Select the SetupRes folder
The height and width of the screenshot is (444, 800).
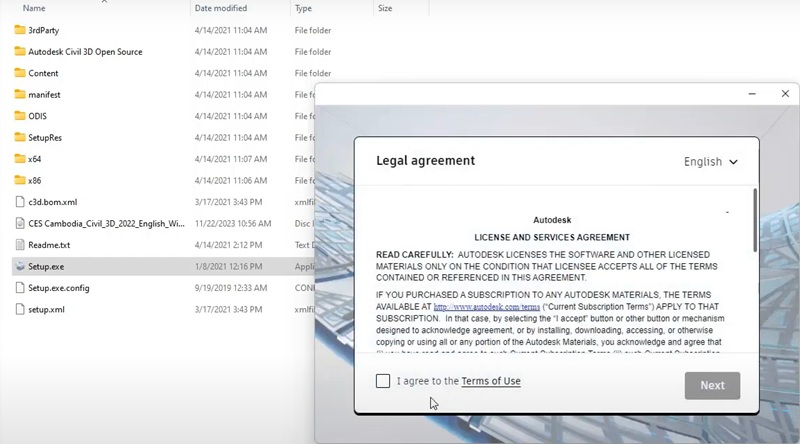[45, 138]
